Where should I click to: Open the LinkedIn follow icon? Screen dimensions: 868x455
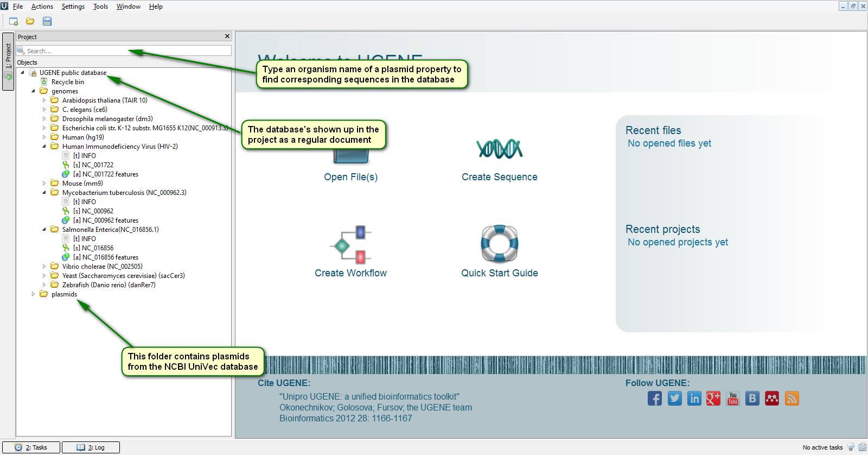click(694, 399)
